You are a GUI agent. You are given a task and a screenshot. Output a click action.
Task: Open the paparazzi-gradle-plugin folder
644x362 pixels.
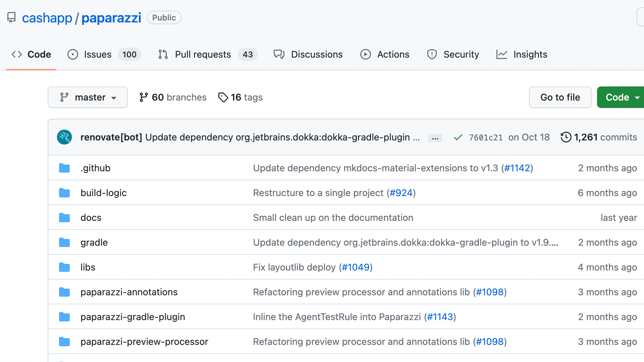click(x=132, y=317)
